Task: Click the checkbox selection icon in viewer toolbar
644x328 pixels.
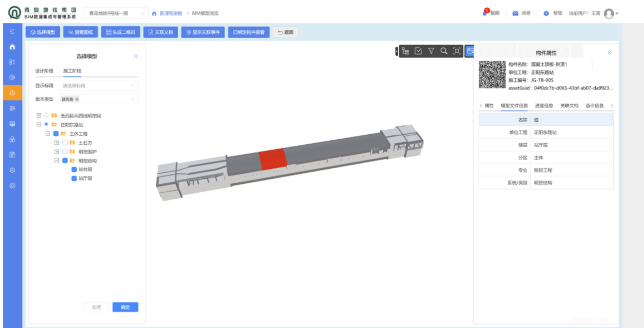Action: (x=419, y=51)
